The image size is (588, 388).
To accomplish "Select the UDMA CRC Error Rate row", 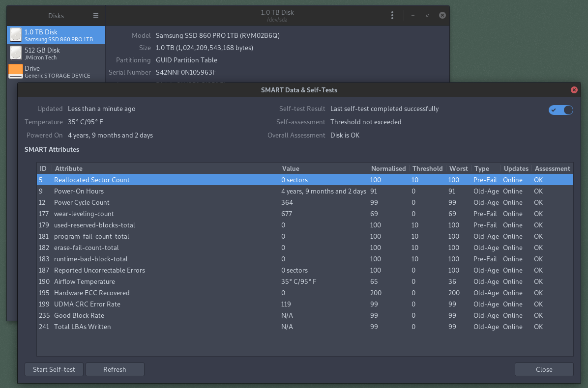I will coord(305,304).
